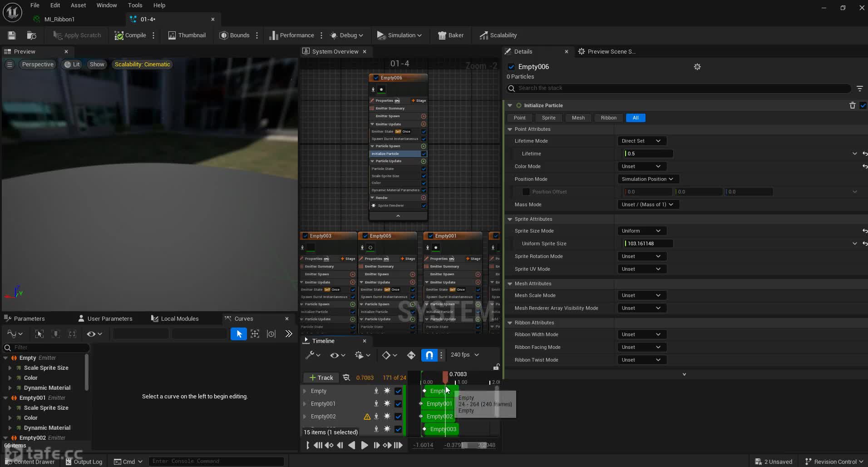Select the Ribbon filter button
Viewport: 868px width, 467px height.
(608, 118)
